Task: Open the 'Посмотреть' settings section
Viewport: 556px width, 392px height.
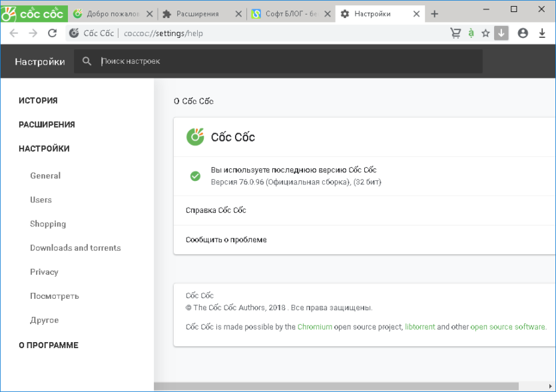Action: coord(54,296)
